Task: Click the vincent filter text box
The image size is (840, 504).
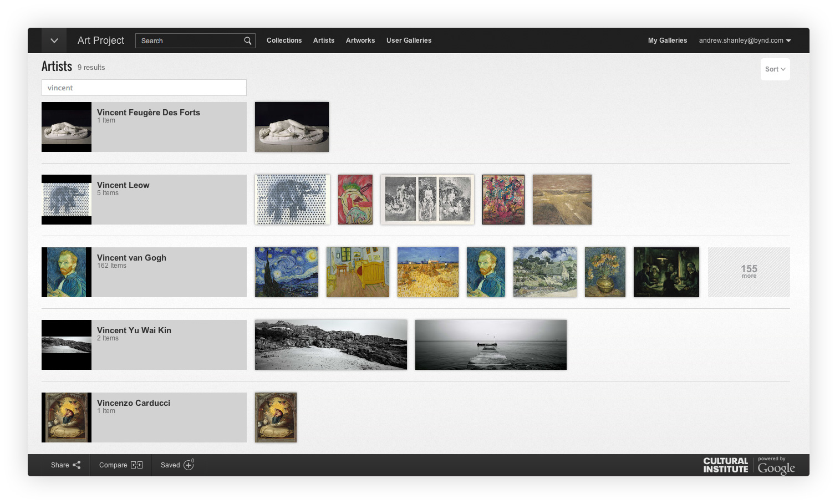Action: point(144,88)
